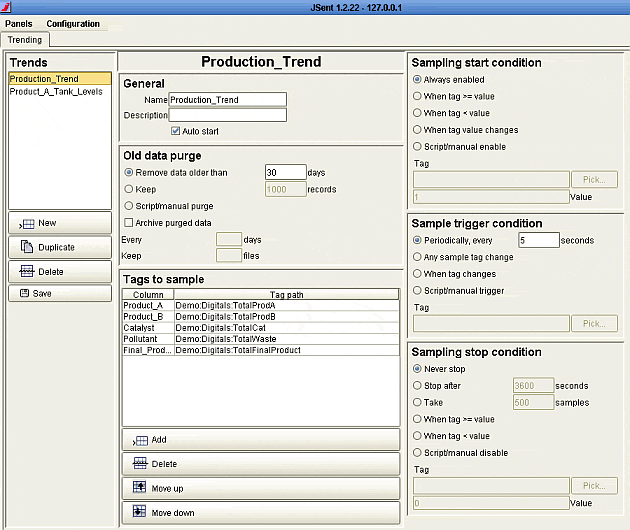Select Any sample tag change trigger
The width and height of the screenshot is (630, 530).
click(417, 257)
